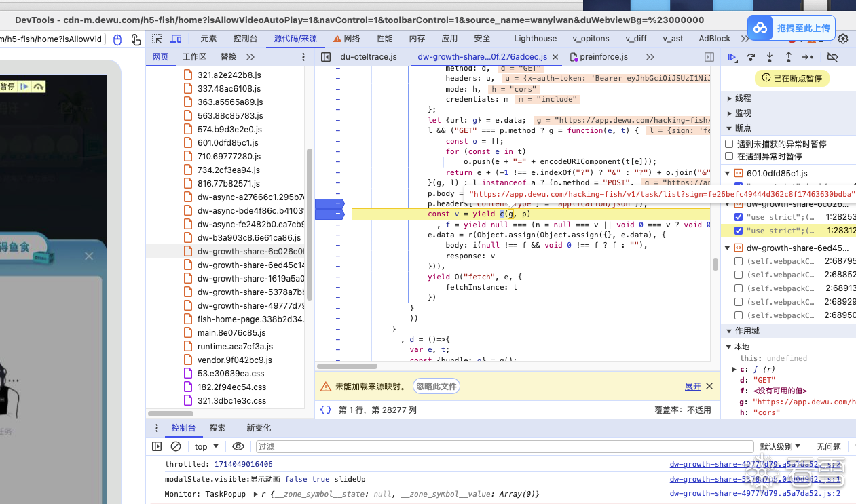Open the top context dropdown in console
Screen dimensions: 856x504
click(206, 446)
